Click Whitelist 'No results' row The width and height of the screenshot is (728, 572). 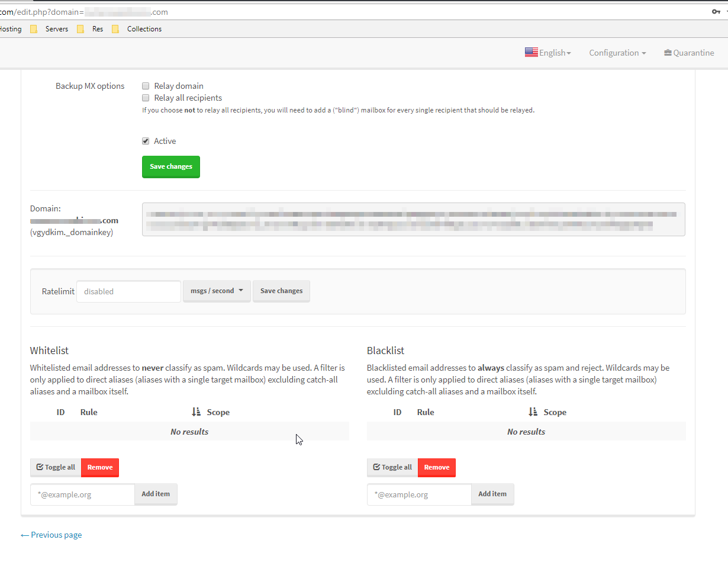point(189,432)
